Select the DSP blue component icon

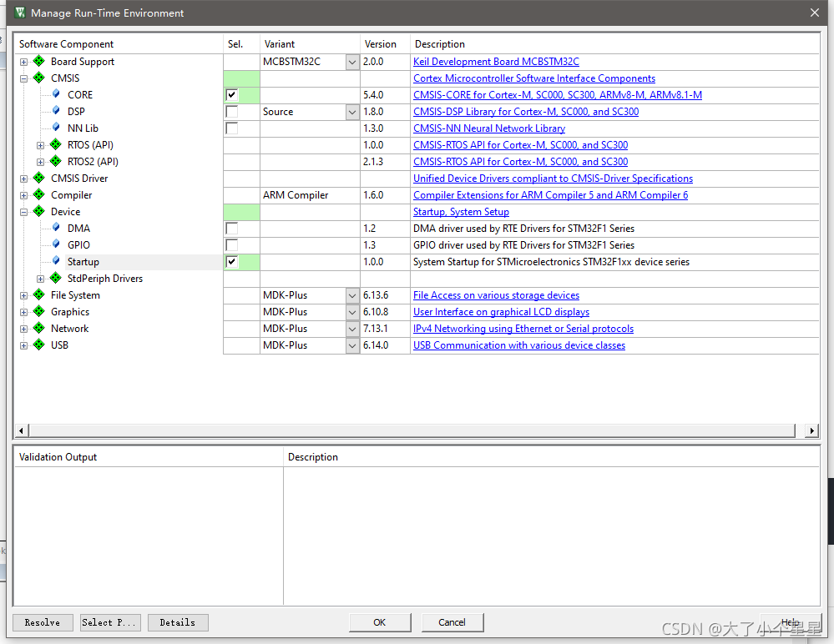pyautogui.click(x=56, y=111)
